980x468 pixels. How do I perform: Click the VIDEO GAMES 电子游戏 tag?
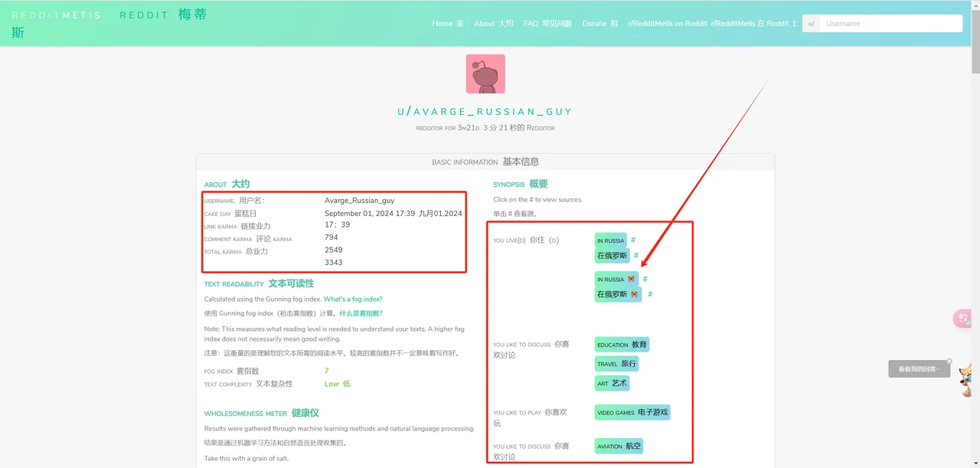632,412
